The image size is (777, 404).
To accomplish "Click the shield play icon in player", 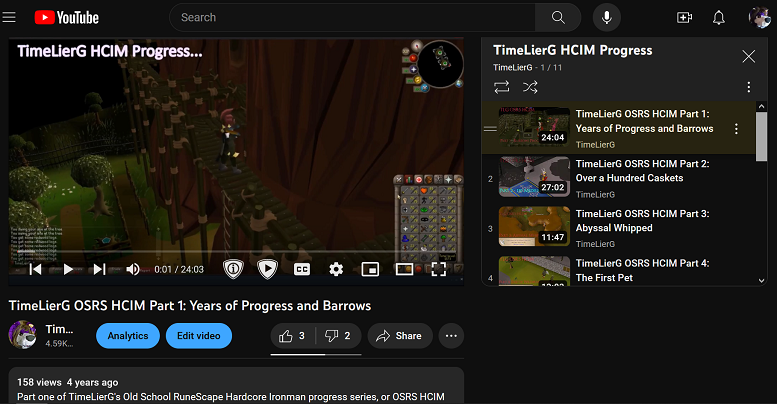I will (267, 269).
